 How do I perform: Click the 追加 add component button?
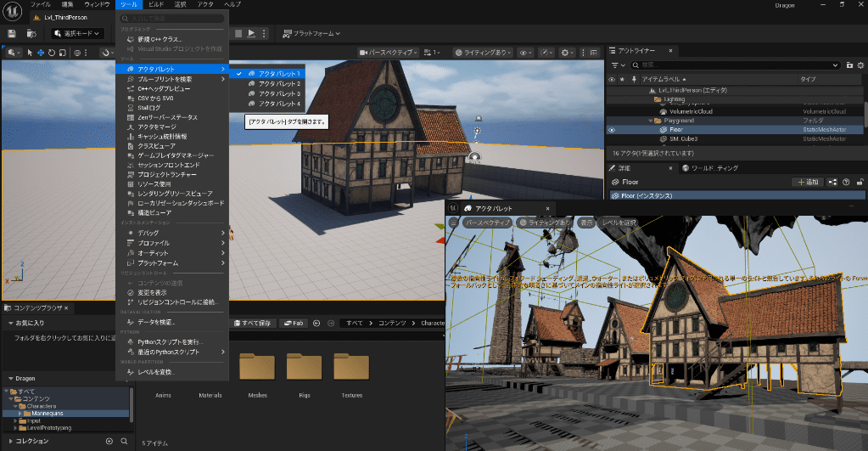[x=808, y=182]
